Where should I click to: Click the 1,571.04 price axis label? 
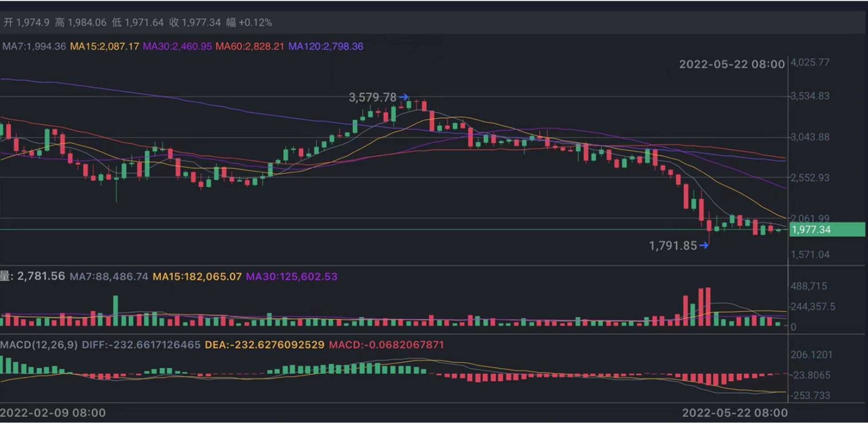click(810, 255)
